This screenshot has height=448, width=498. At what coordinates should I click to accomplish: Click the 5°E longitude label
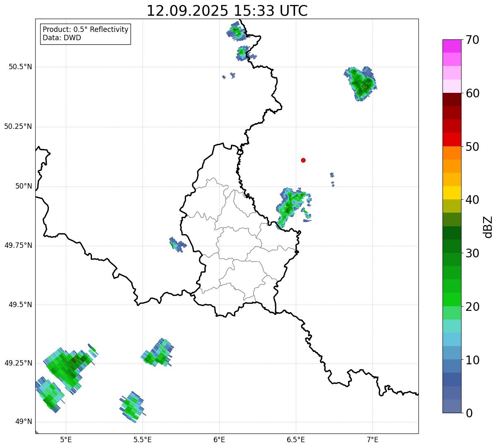[x=66, y=439]
